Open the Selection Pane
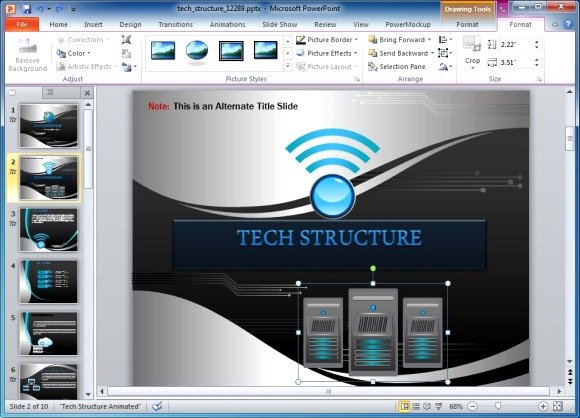Image resolution: width=580 pixels, height=418 pixels. (x=397, y=67)
